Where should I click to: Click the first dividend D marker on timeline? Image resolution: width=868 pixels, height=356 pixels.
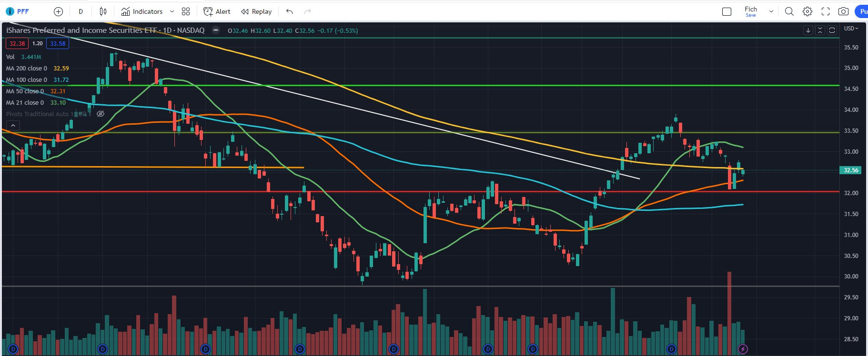click(13, 349)
